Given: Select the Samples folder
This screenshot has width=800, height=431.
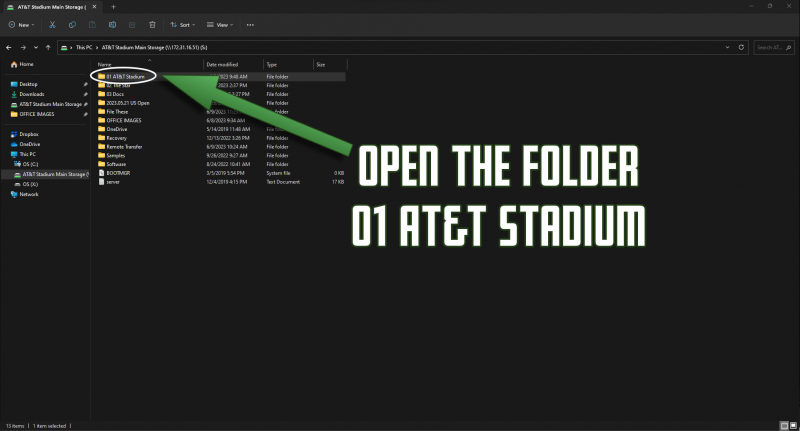Looking at the screenshot, I should 116,156.
